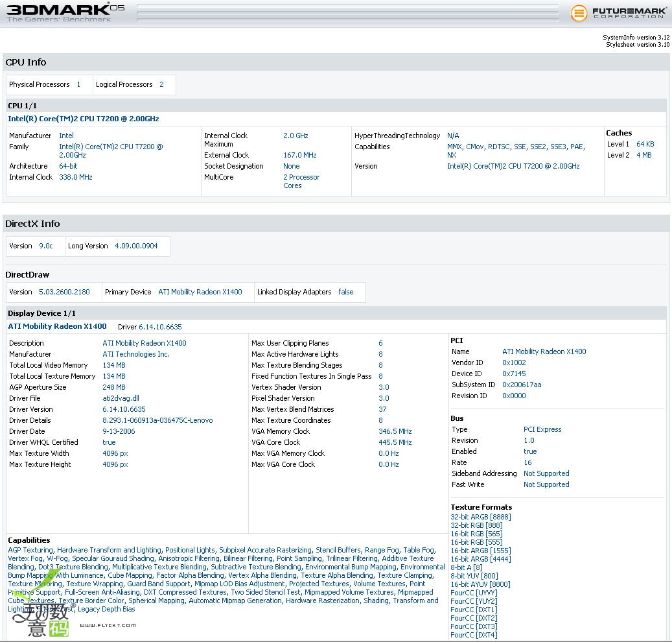
Task: Click the Intel(R) Core(TM)2 CPU T7200 title
Action: 84,119
